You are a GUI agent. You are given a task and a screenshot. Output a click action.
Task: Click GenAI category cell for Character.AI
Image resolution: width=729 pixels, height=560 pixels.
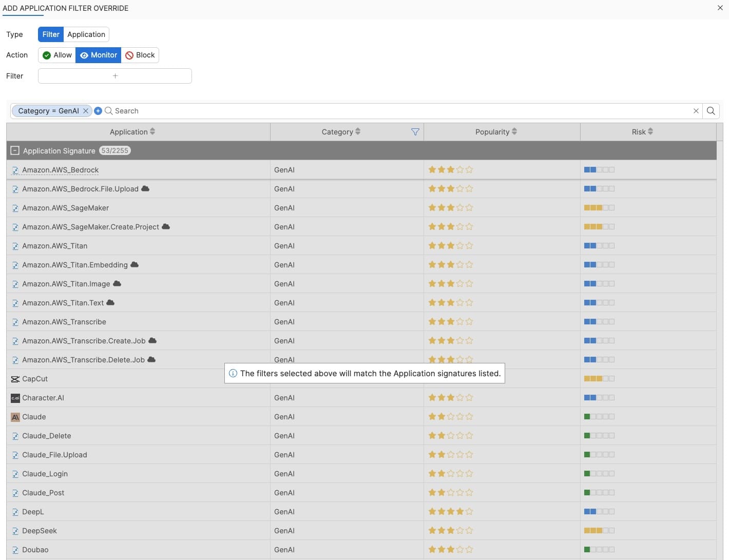pyautogui.click(x=347, y=398)
